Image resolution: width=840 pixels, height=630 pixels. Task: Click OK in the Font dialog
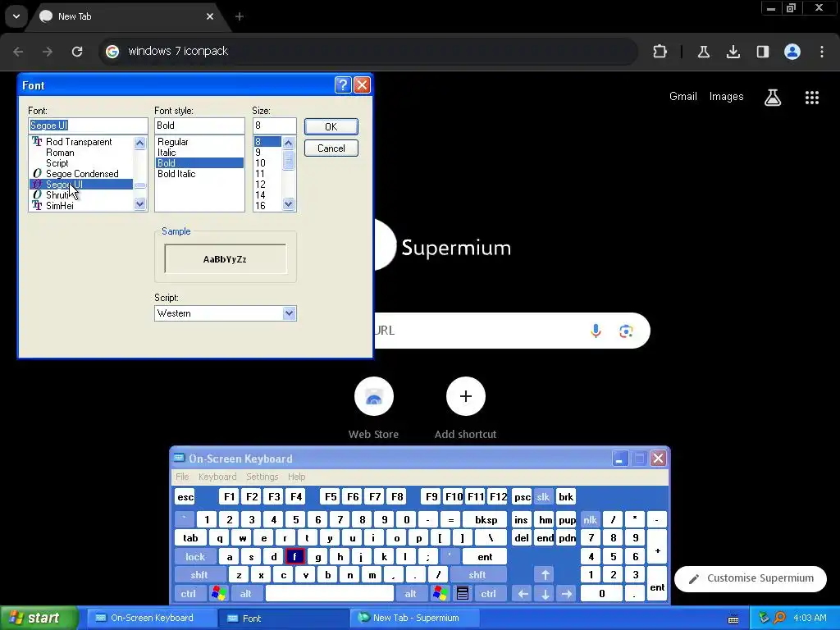[x=331, y=126]
